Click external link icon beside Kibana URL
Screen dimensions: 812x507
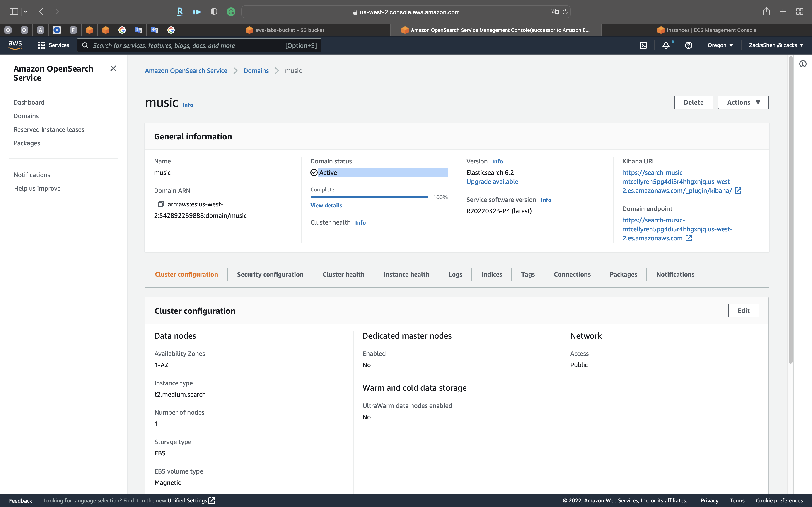pyautogui.click(x=738, y=191)
